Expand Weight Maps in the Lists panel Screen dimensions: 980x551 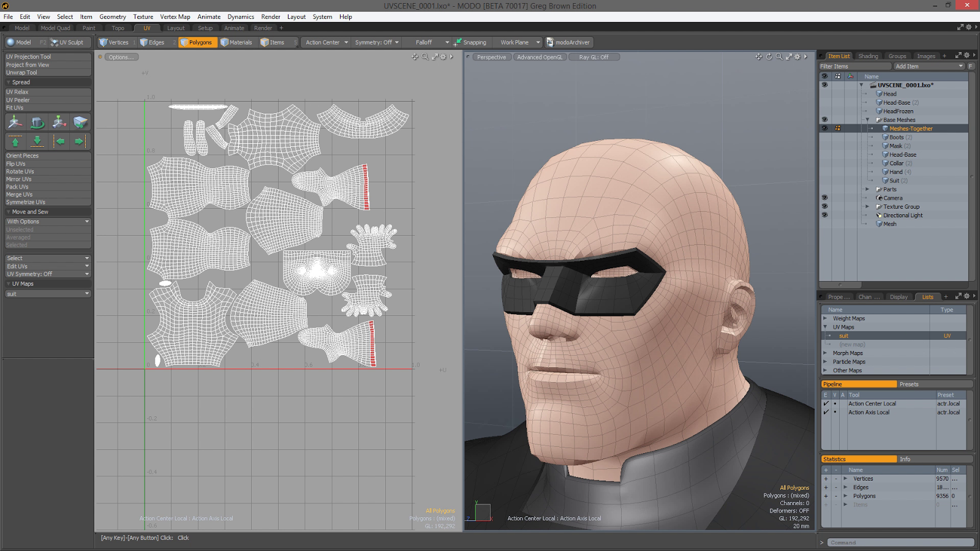(x=825, y=318)
